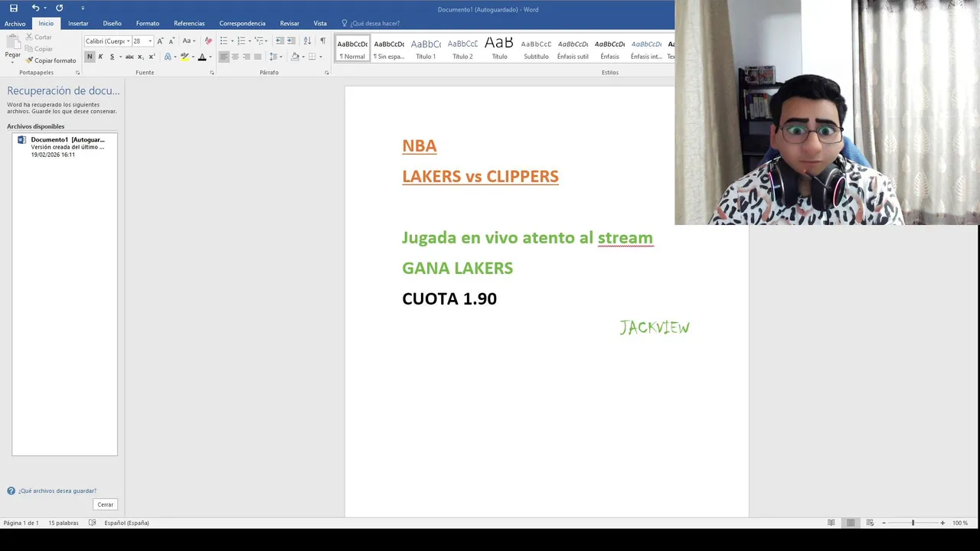The width and height of the screenshot is (980, 551).
Task: Switch to the Diseño tab
Action: point(113,24)
